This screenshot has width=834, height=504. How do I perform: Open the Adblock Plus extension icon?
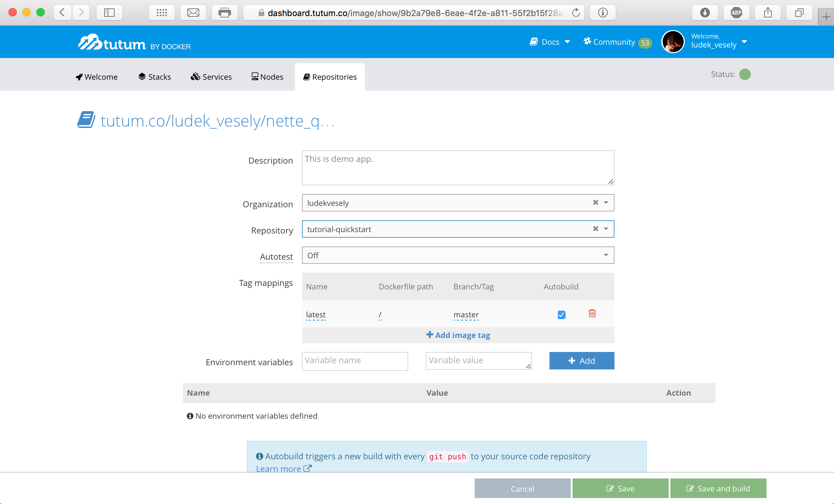736,13
